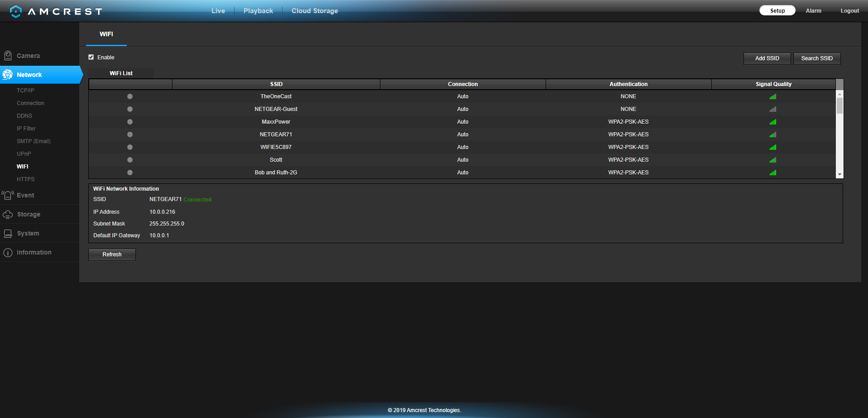868x418 pixels.
Task: Open the Cloud Storage tab
Action: click(315, 11)
